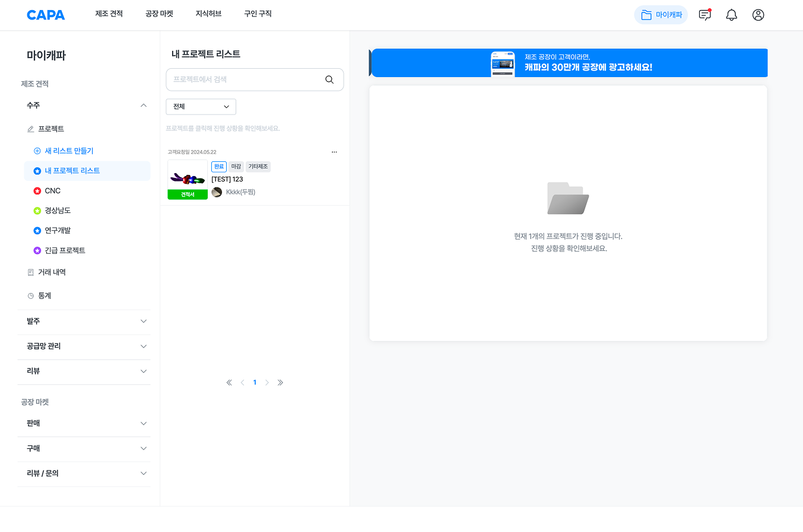
Task: Open the notifications bell icon
Action: pyautogui.click(x=731, y=15)
